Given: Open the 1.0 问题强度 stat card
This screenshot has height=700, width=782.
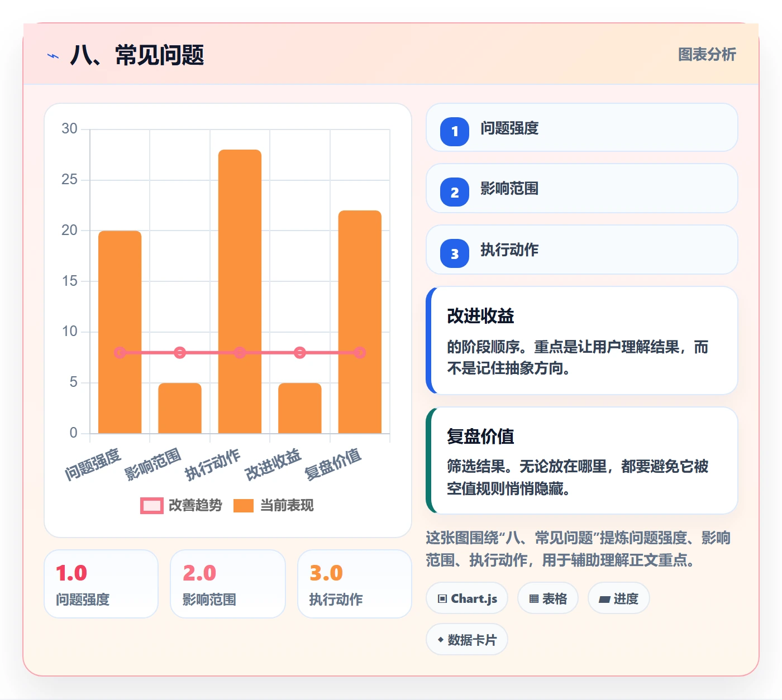Looking at the screenshot, I should pos(101,584).
